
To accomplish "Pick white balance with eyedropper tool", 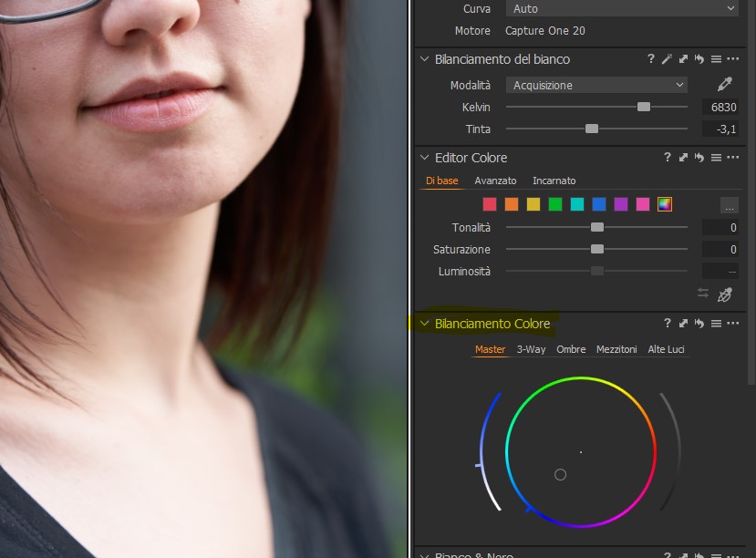I will click(x=724, y=84).
